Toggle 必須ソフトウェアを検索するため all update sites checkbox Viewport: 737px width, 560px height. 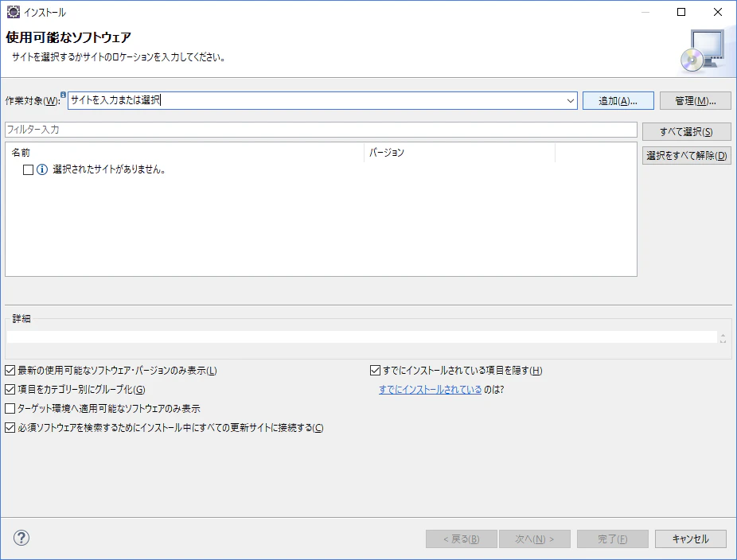point(10,427)
